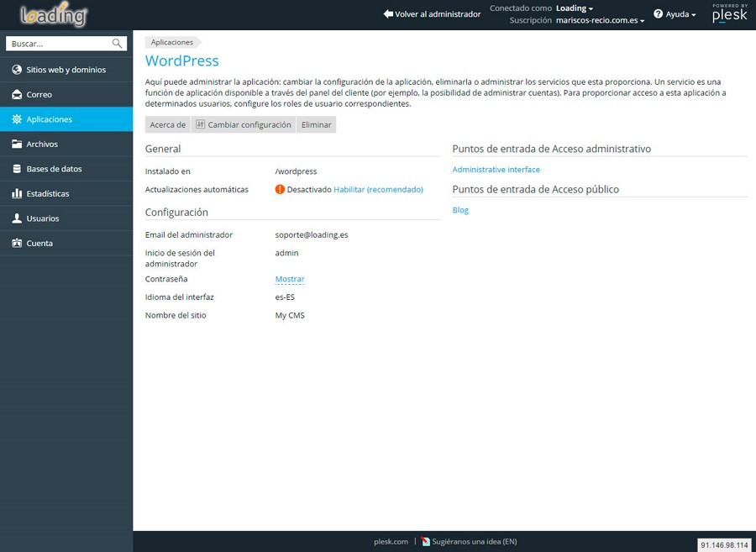Click the /wordpress install path
Screen dimensions: 756x552
296,171
